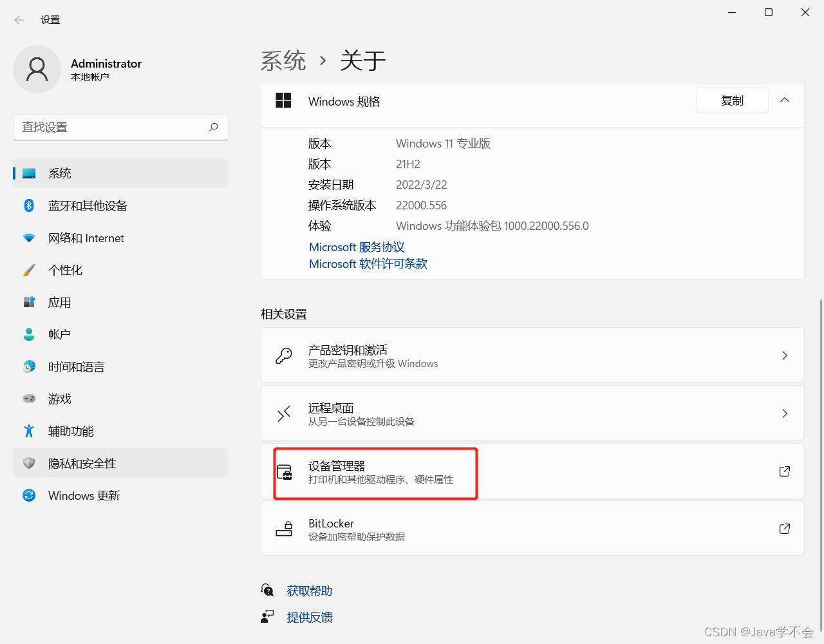Click the 查找设置 search field

pos(121,127)
